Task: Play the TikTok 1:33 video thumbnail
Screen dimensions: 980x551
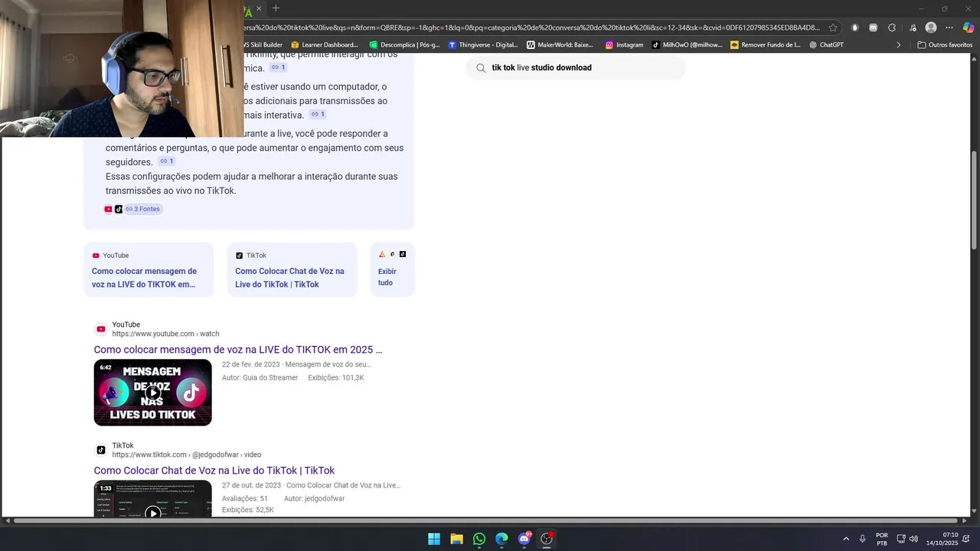Action: 153,499
